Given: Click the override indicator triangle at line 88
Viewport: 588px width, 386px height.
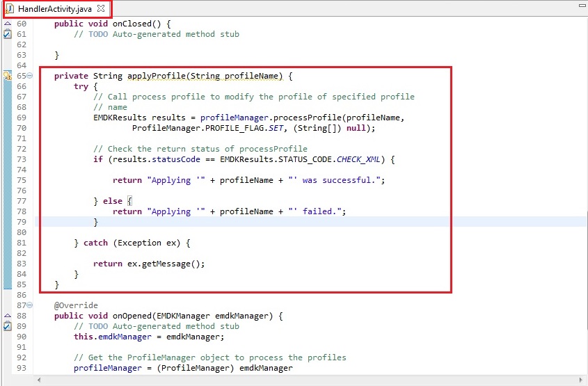Looking at the screenshot, I should tap(8, 316).
